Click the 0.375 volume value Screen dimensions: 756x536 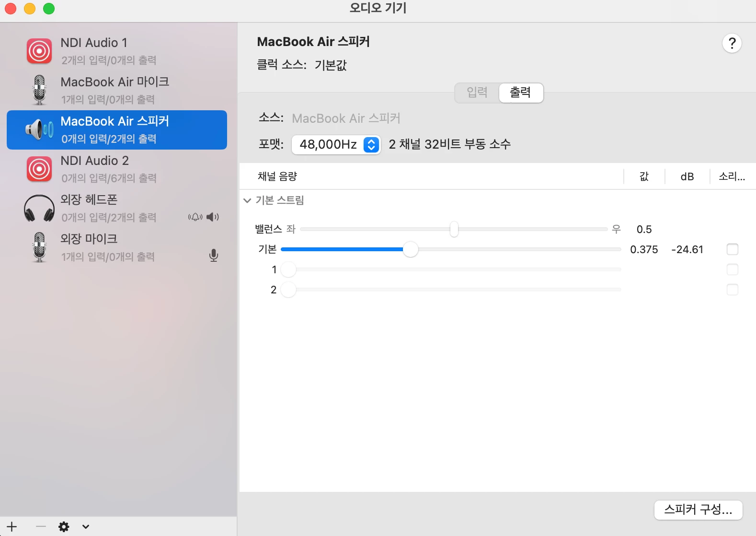click(x=644, y=249)
